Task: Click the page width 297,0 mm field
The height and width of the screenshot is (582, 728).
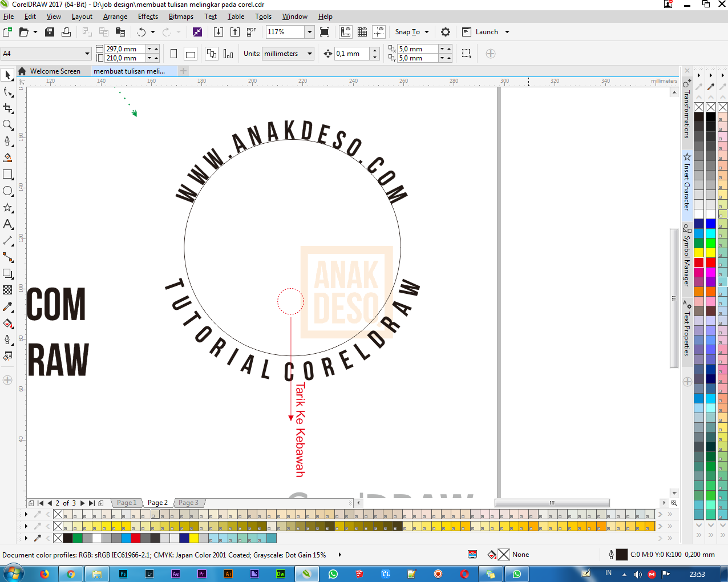Action: click(125, 49)
